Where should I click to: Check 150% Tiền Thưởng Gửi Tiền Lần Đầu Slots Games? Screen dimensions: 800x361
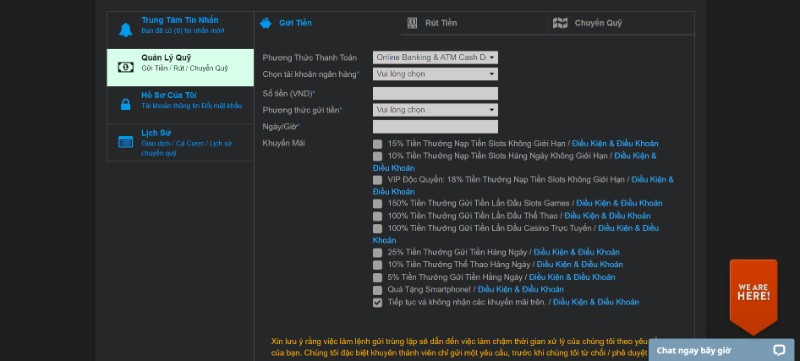tap(377, 203)
